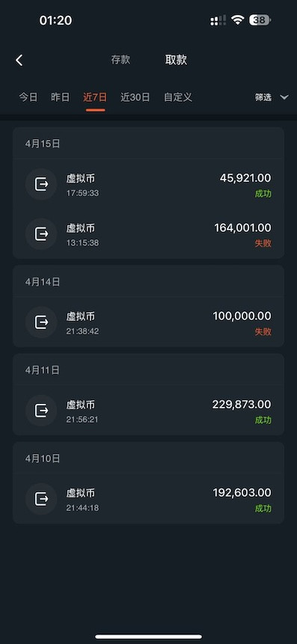Select the 近30日 date range

[135, 97]
